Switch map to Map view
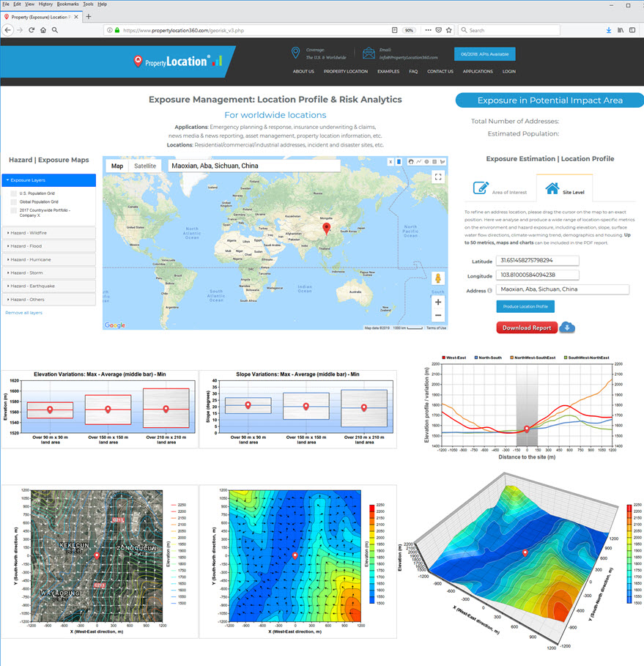644x666 pixels. [117, 166]
